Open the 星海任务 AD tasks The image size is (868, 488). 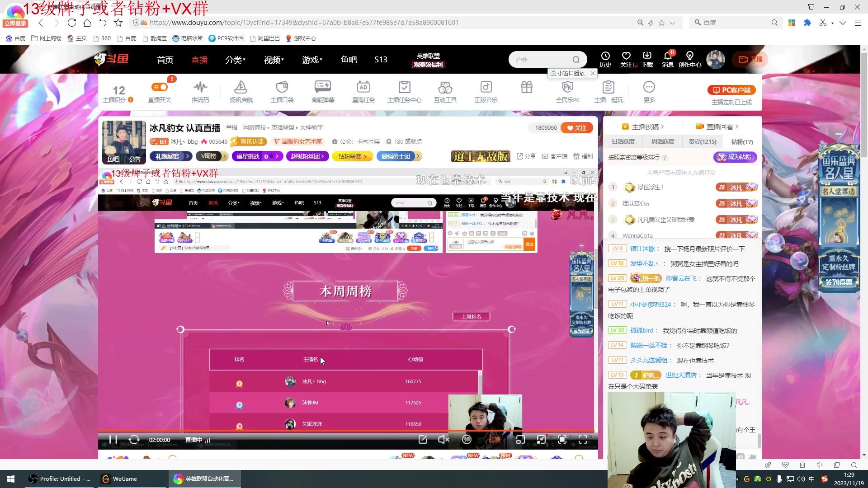pos(363,92)
